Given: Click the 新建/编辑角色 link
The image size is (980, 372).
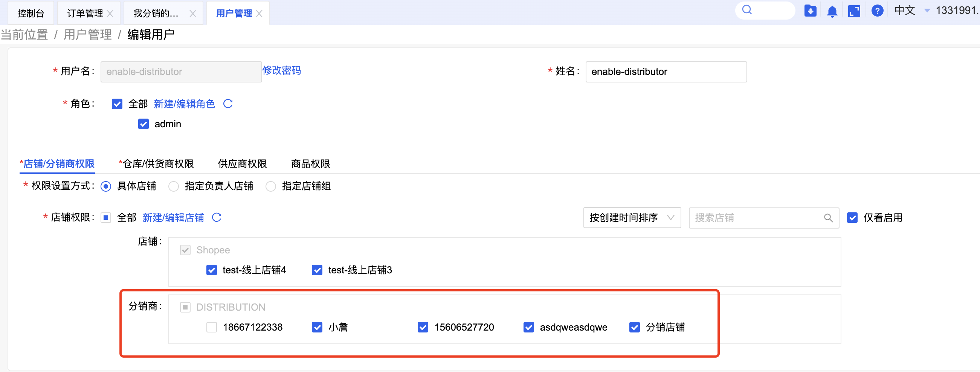Looking at the screenshot, I should (x=184, y=104).
